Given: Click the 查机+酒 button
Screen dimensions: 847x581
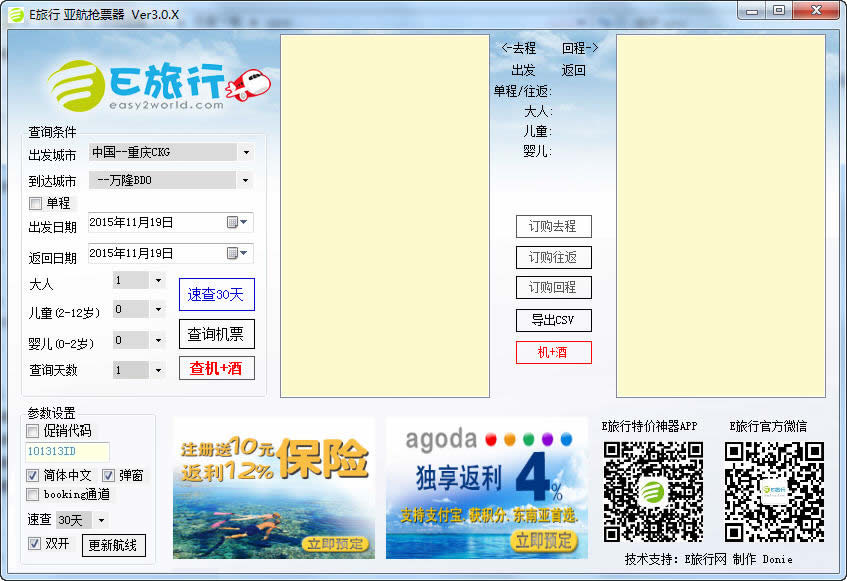Looking at the screenshot, I should coord(217,368).
